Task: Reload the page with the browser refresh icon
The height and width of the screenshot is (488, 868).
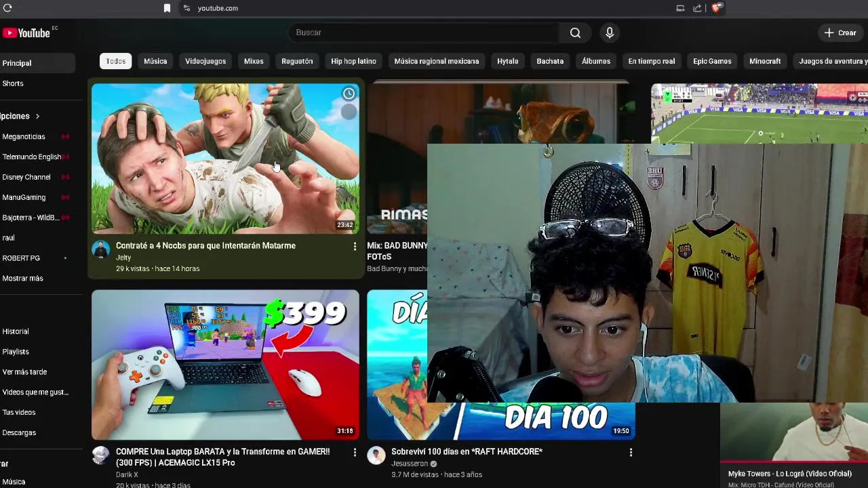Action: [x=7, y=8]
